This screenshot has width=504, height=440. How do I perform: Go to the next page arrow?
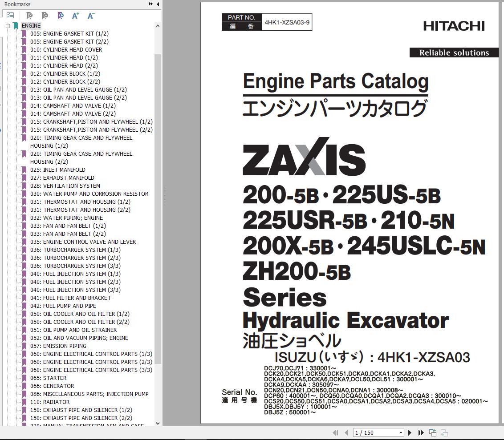(410, 432)
